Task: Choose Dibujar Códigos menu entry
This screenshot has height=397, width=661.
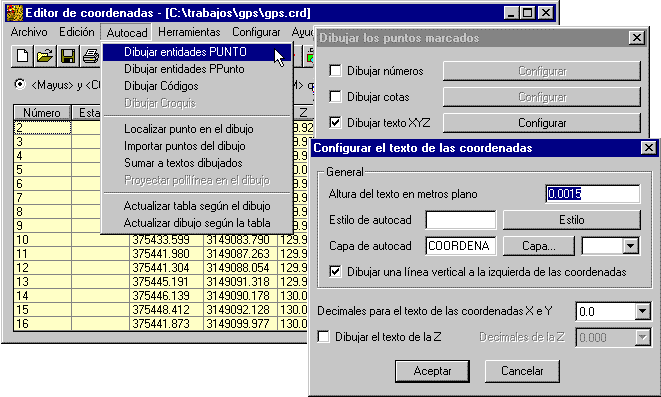Action: click(x=197, y=86)
